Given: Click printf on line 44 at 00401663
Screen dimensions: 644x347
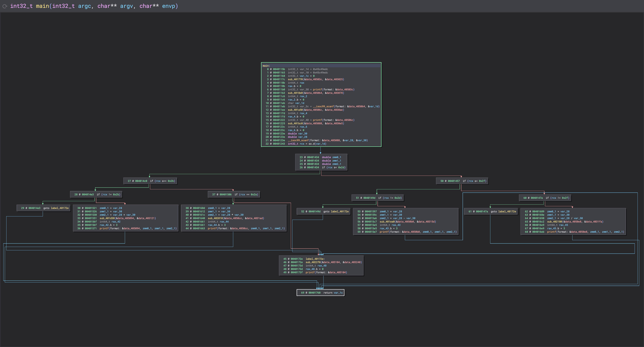Looking at the screenshot, I should click(212, 229).
